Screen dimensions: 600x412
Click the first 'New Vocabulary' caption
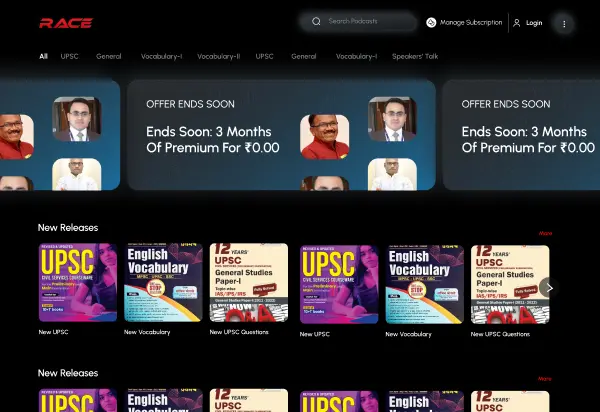click(147, 332)
